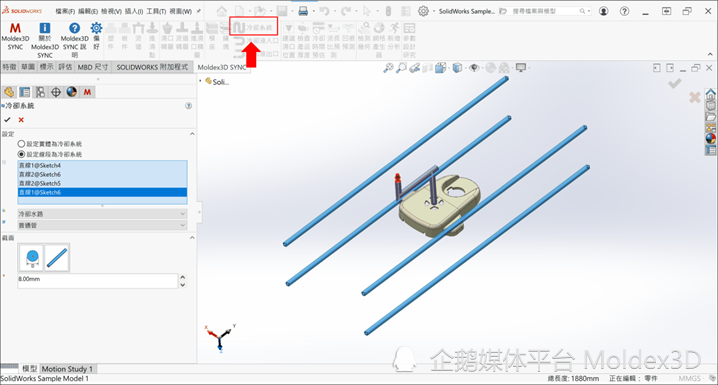718x385 pixels.
Task: Switch to the Motion Study 1 tab
Action: click(67, 369)
